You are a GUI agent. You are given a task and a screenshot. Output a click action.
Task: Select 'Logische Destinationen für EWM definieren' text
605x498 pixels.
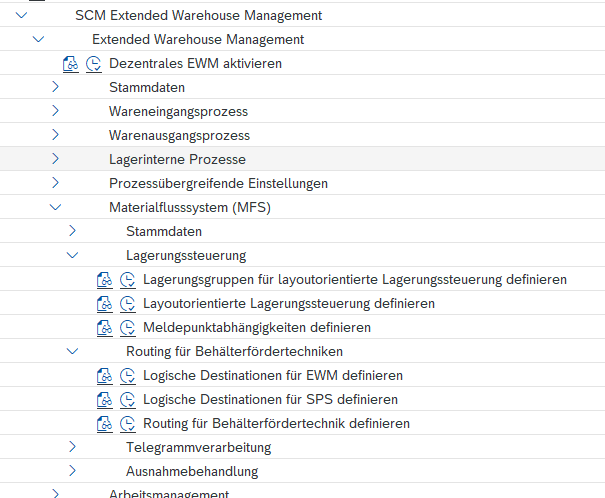coord(273,376)
